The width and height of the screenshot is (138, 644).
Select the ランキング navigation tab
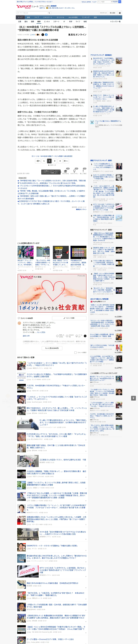pyautogui.click(x=86, y=17)
